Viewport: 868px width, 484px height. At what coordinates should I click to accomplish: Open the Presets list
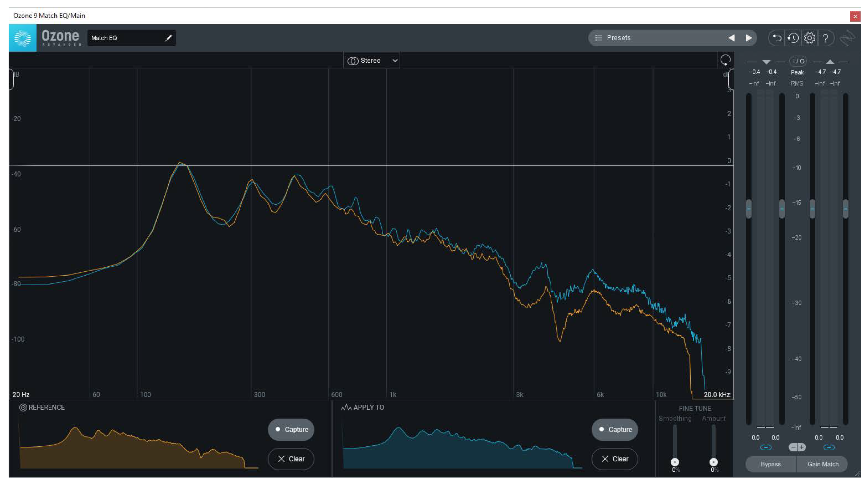pos(618,38)
